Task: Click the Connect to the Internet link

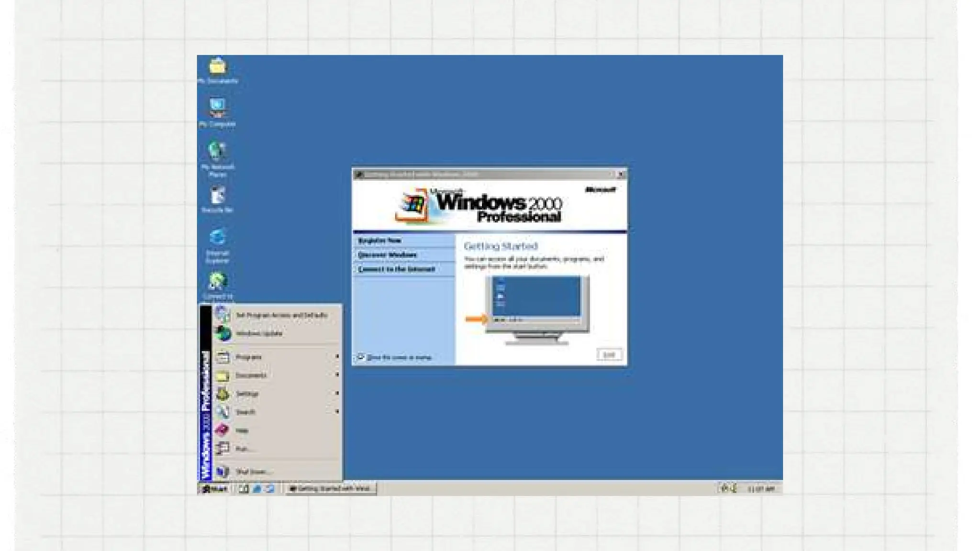Action: coord(396,269)
